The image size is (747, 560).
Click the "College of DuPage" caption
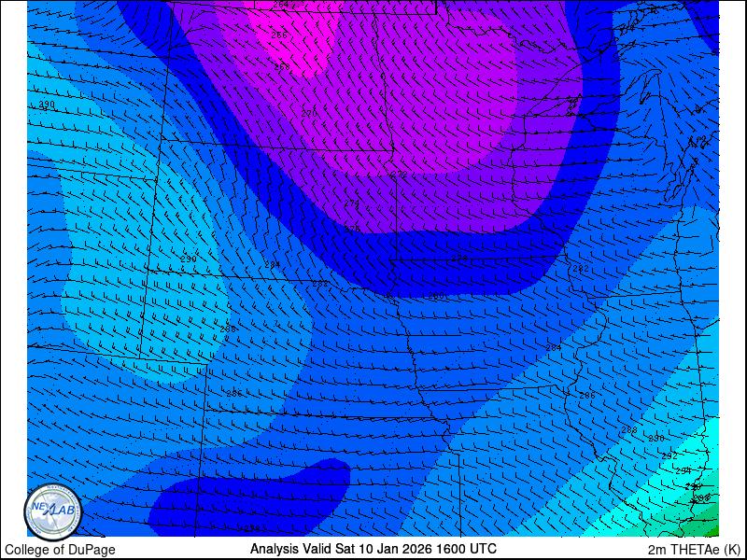tap(60, 550)
